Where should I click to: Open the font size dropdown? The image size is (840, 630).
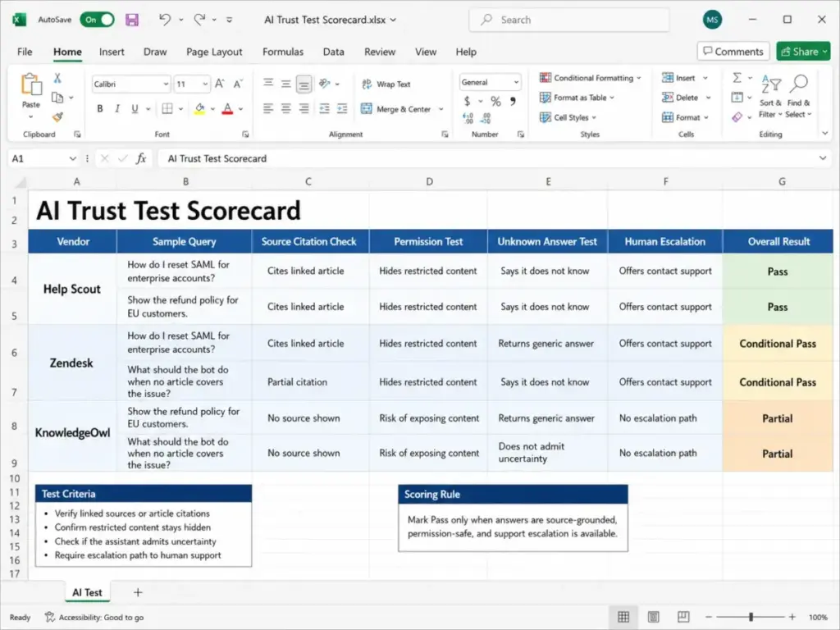click(x=205, y=84)
